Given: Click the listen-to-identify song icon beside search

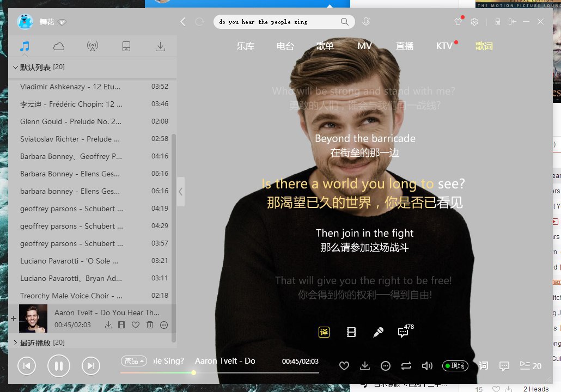Looking at the screenshot, I should (366, 22).
